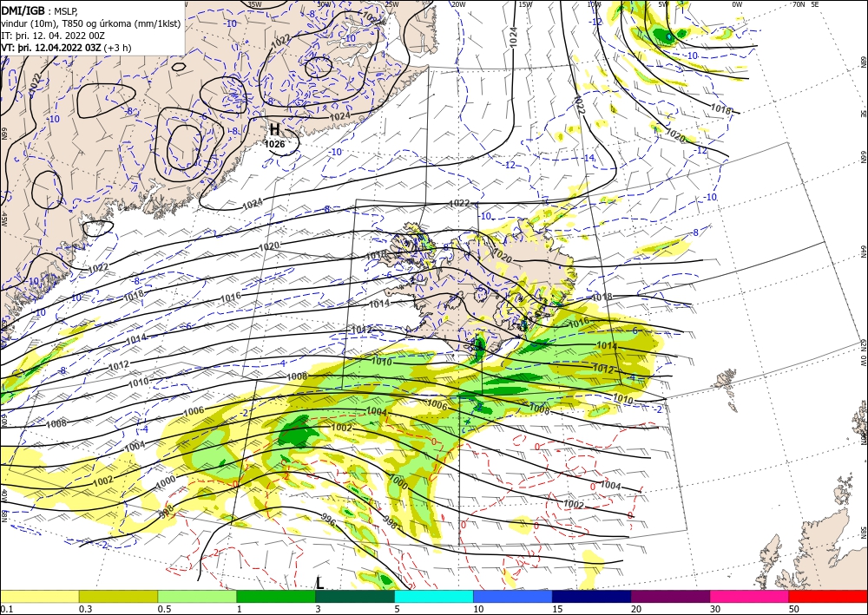
Task: Click the 'H' high pressure marker
Action: click(x=274, y=130)
